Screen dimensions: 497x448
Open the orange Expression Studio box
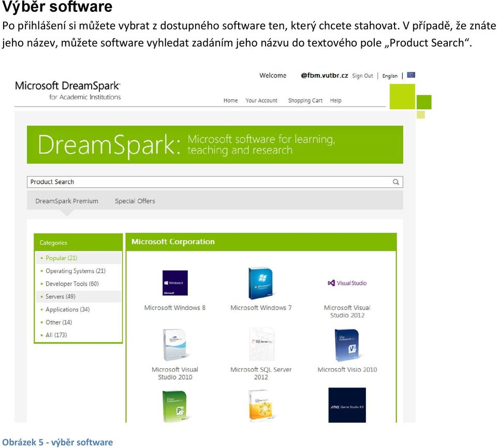pyautogui.click(x=261, y=406)
